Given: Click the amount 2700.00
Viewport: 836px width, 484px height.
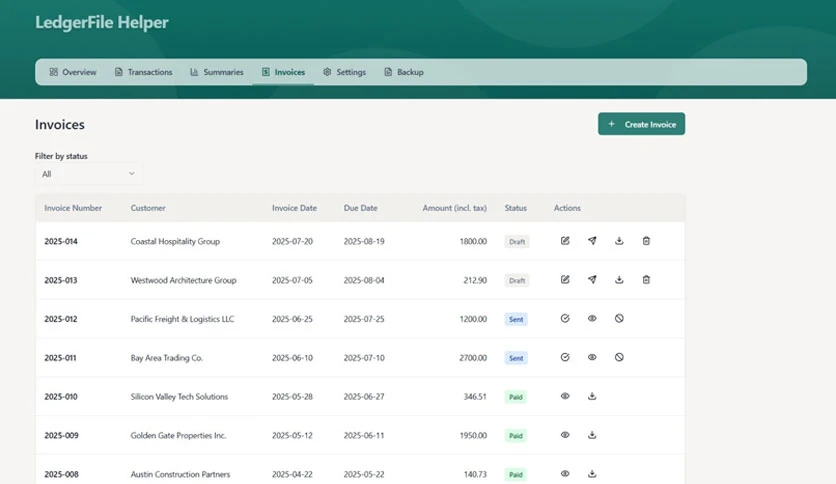Looking at the screenshot, I should (x=473, y=358).
